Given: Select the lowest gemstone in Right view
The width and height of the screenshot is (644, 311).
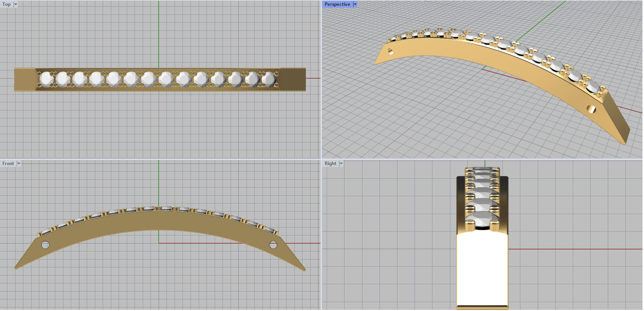Looking at the screenshot, I should [482, 220].
